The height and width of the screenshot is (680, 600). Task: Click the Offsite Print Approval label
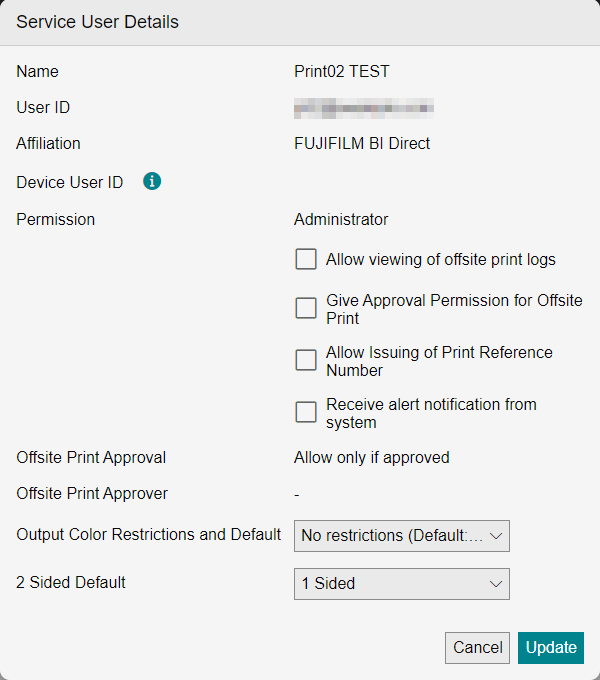(x=91, y=458)
